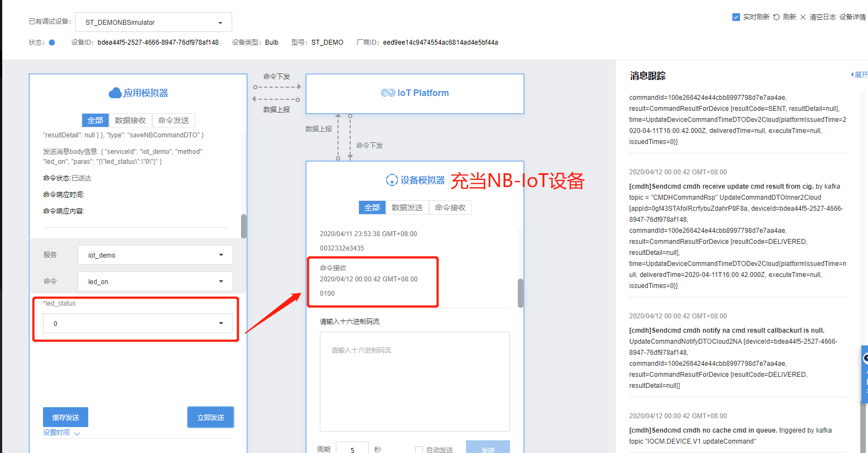Select 全部 tab in application simulator
The height and width of the screenshot is (453, 868).
point(95,120)
